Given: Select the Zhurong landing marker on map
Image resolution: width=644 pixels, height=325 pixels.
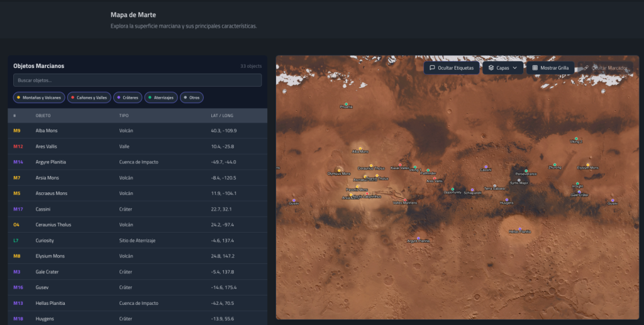Looking at the screenshot, I should (x=555, y=165).
